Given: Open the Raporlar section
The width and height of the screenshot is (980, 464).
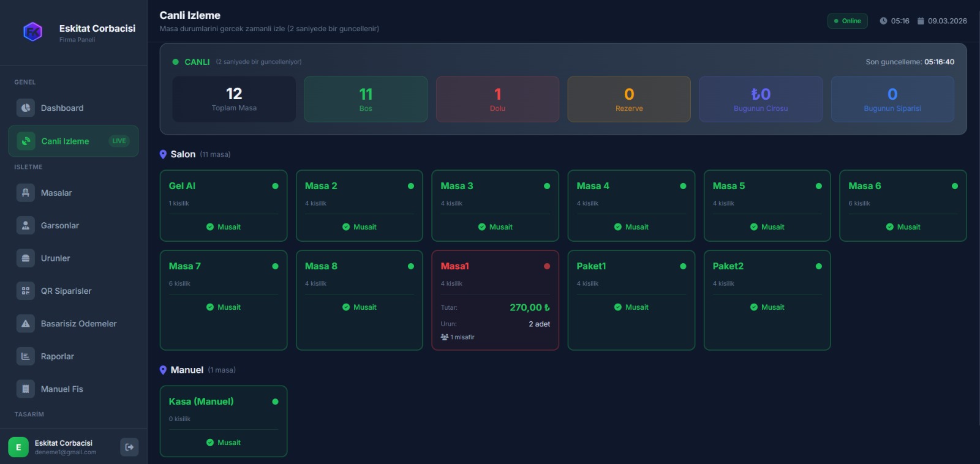Looking at the screenshot, I should [73, 356].
